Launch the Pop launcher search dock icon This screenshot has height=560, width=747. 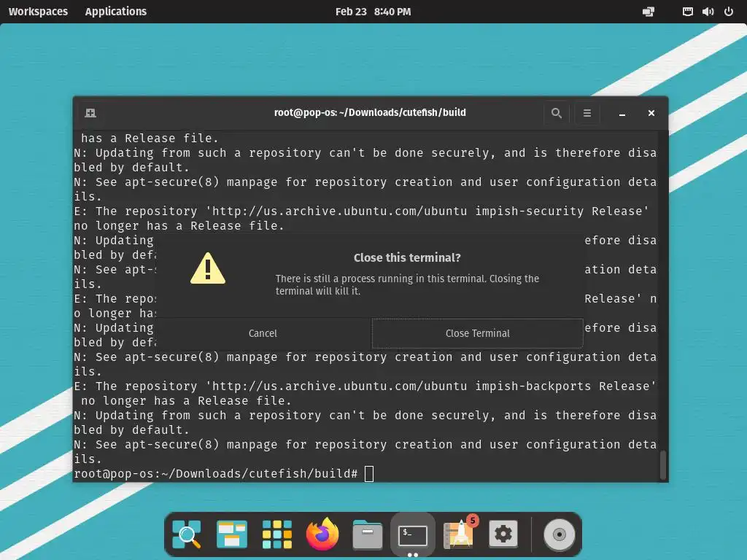pos(186,534)
